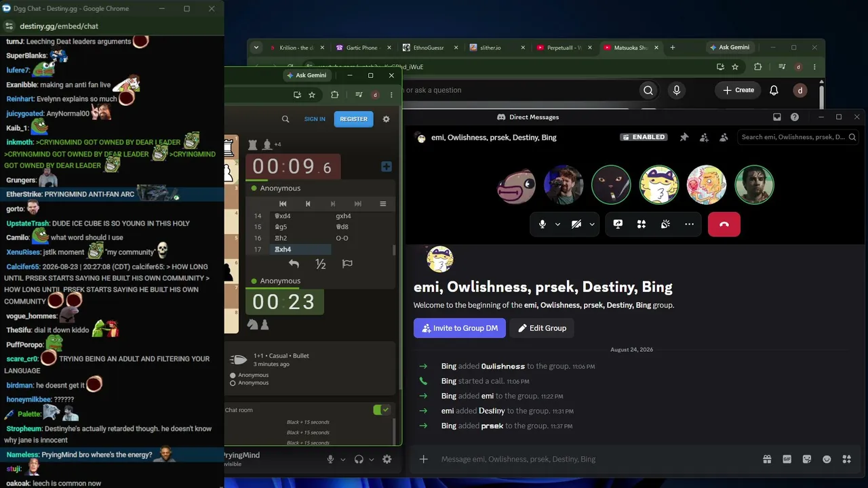This screenshot has width=868, height=488.
Task: Open pinned messages in Discord group
Action: 684,137
